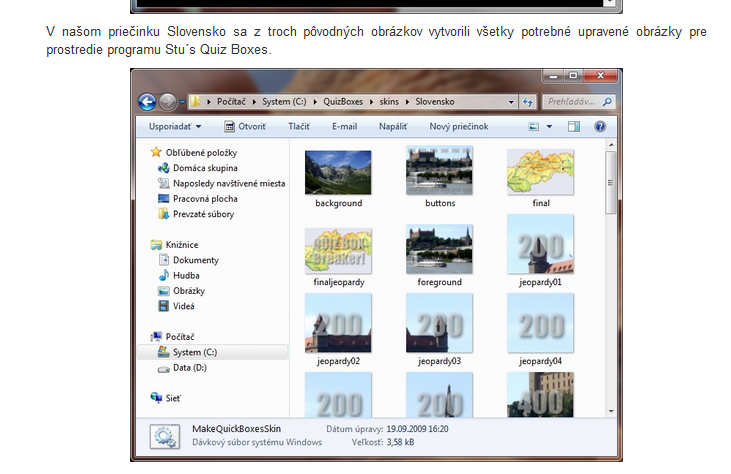Open Prevzaté súbory in sidebar

[196, 214]
